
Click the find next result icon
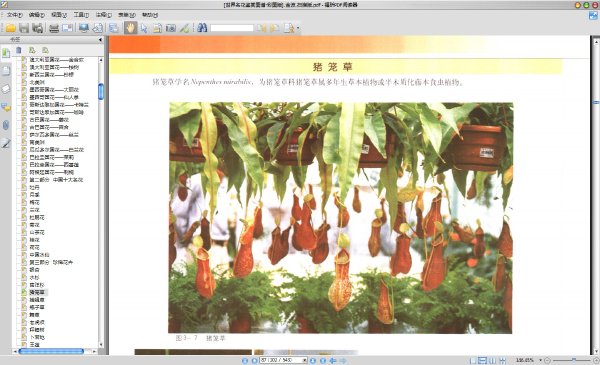[x=275, y=28]
